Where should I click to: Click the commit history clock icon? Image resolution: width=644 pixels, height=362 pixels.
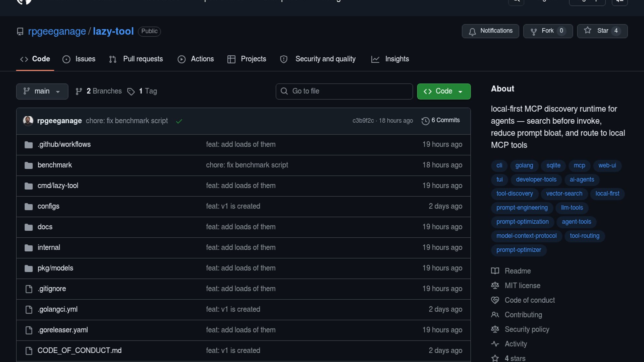[x=425, y=121]
